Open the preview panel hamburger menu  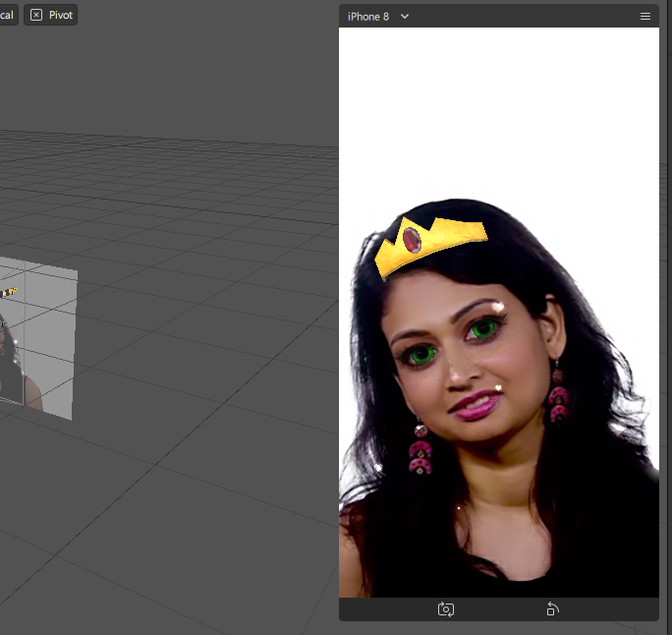[645, 17]
